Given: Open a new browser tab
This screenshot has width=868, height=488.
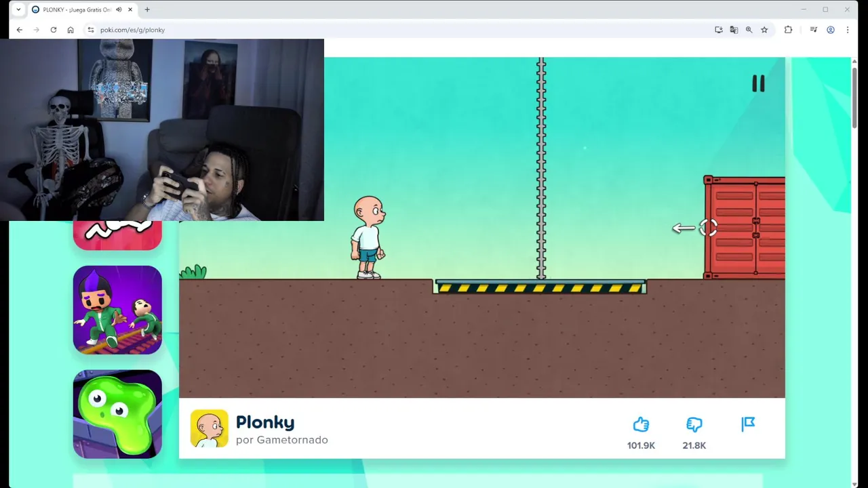Looking at the screenshot, I should 147,9.
